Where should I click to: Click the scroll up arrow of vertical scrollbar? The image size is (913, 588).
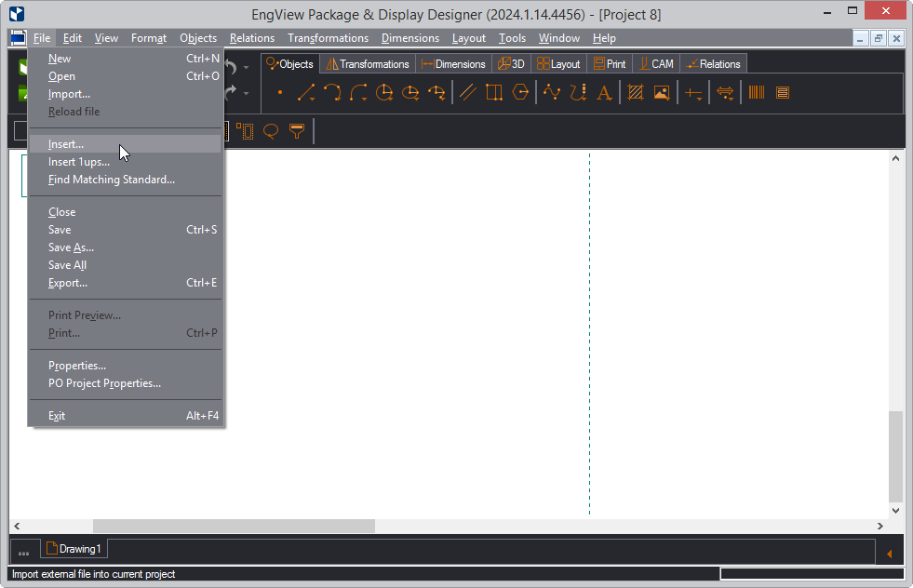[x=895, y=158]
